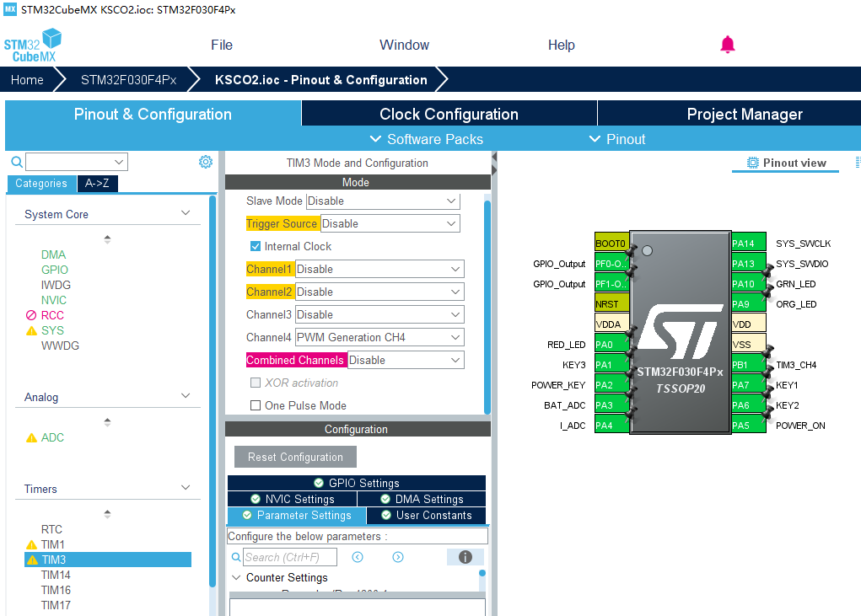Open Channel4 PWM Generation CH4 dropdown

coord(379,337)
